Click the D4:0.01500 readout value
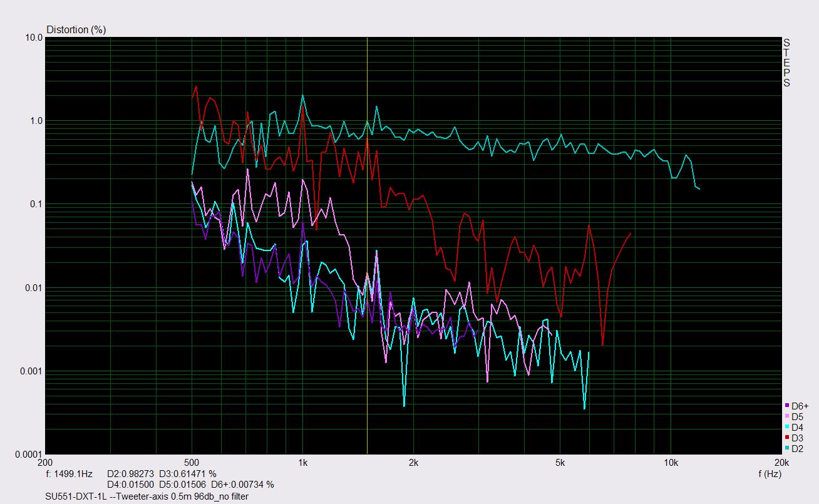This screenshot has height=504, width=819. 131,485
